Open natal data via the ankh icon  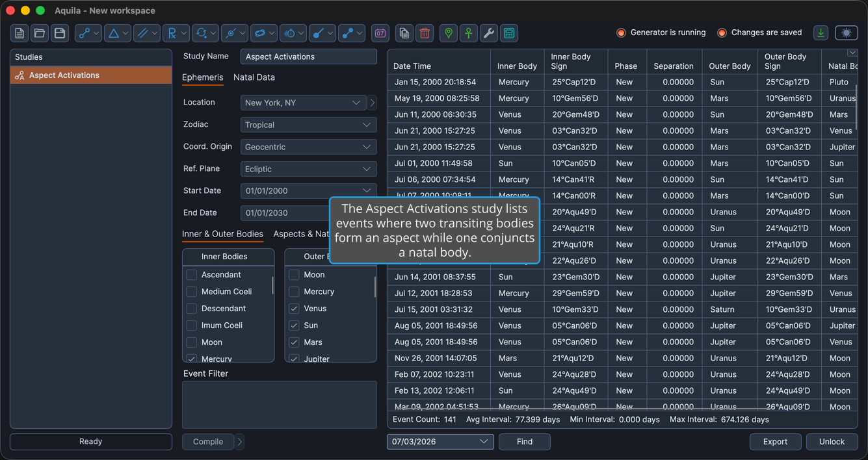click(x=469, y=33)
